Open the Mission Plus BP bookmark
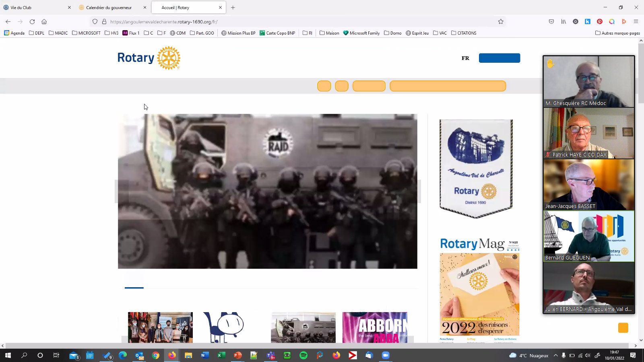644x362 pixels. [238, 33]
